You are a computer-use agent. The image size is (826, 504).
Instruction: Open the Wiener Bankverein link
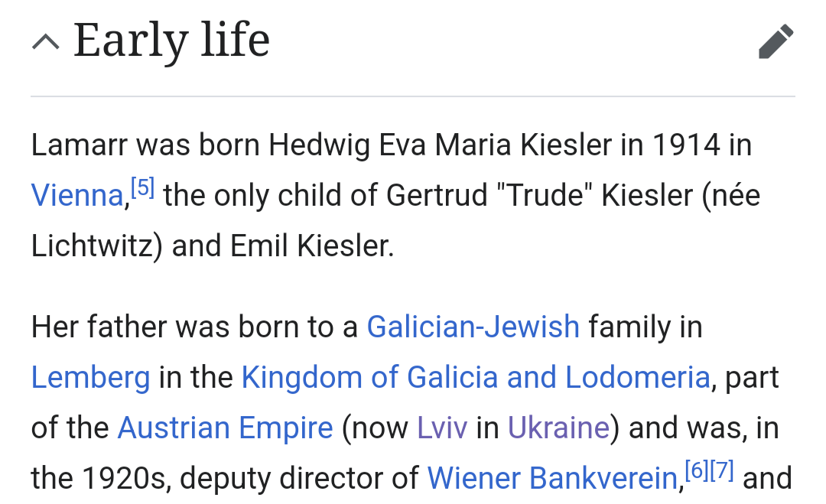tap(552, 479)
